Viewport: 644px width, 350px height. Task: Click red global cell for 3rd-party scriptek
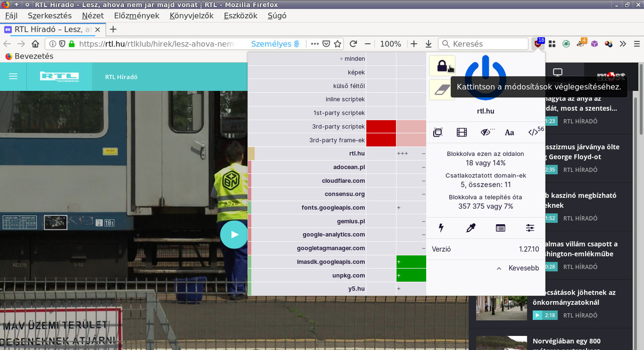point(381,126)
